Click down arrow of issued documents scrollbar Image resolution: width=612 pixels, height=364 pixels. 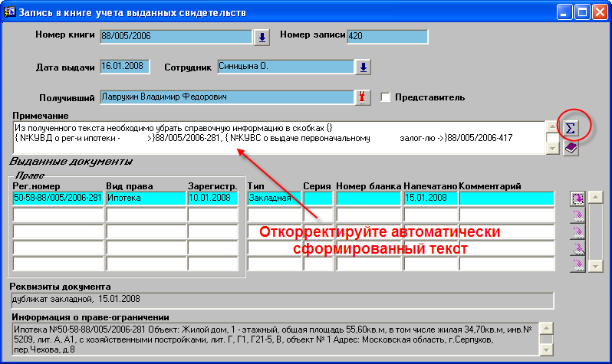(x=595, y=266)
